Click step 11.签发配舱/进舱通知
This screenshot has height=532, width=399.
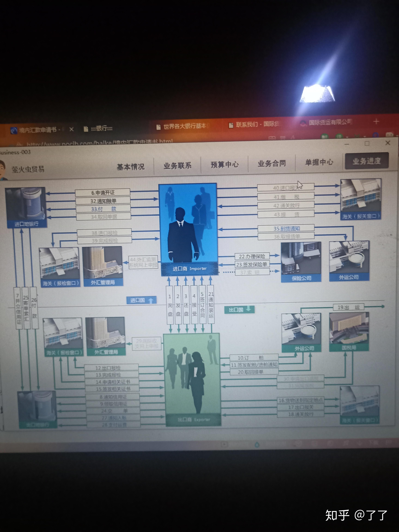pos(254,365)
